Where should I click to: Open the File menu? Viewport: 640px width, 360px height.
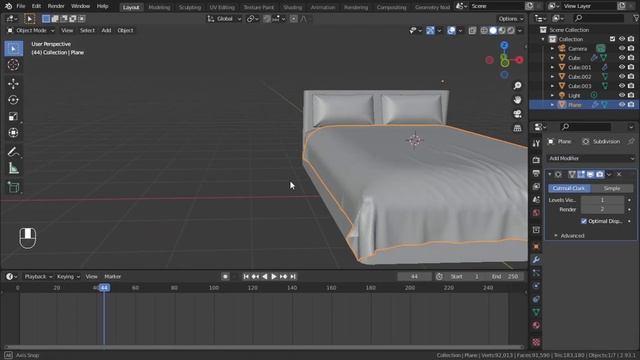[21, 6]
